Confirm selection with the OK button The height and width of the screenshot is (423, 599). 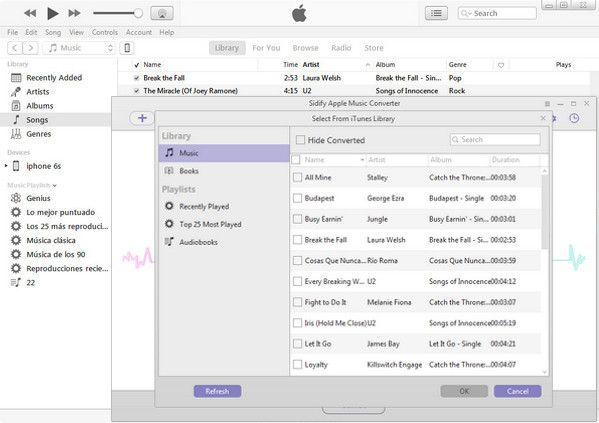(x=464, y=391)
